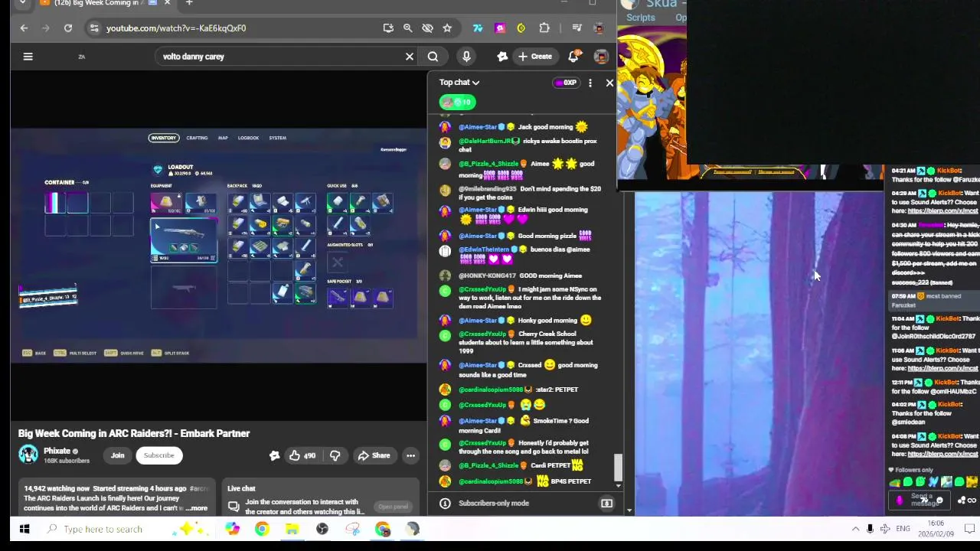Like the video showing 490
The height and width of the screenshot is (551, 980).
click(x=302, y=456)
